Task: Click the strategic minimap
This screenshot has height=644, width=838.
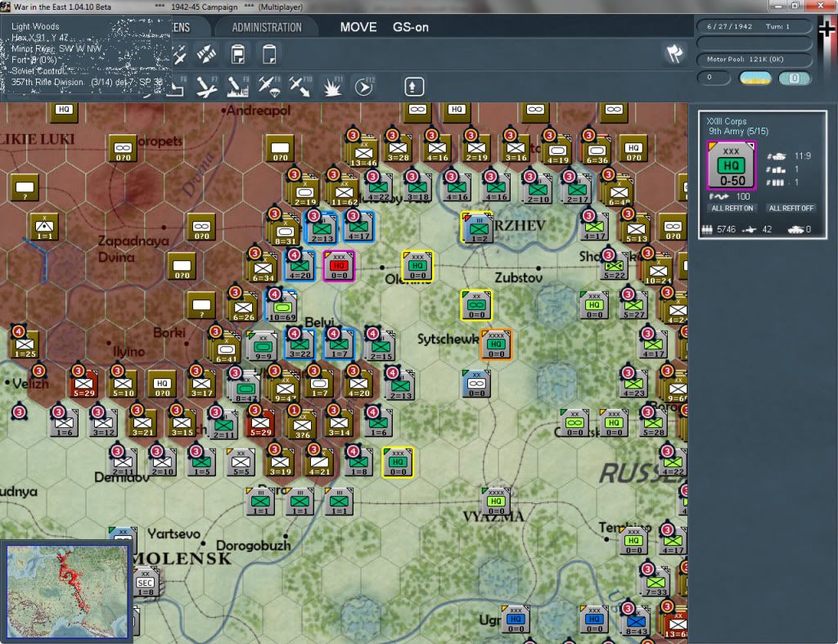Action: coord(67,591)
